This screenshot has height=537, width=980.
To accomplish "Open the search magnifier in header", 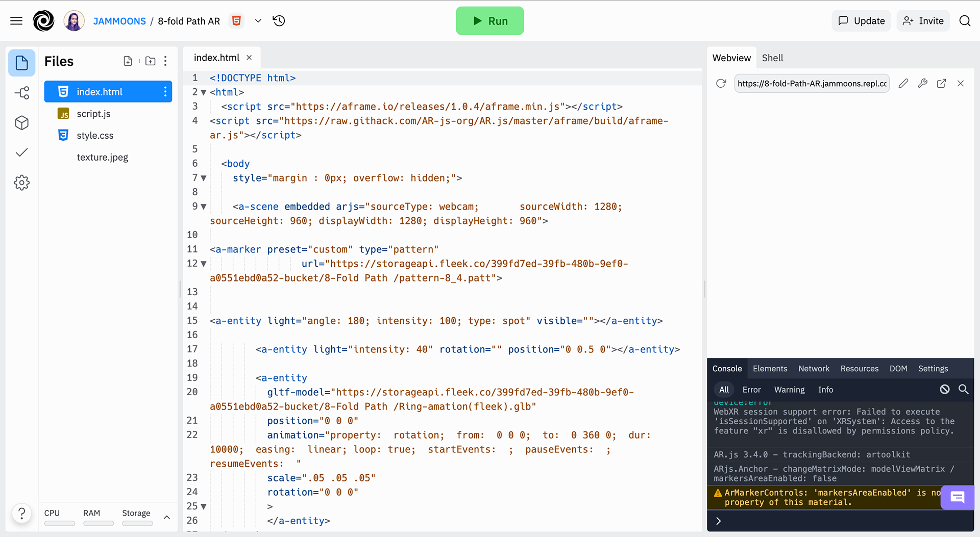I will coord(965,21).
